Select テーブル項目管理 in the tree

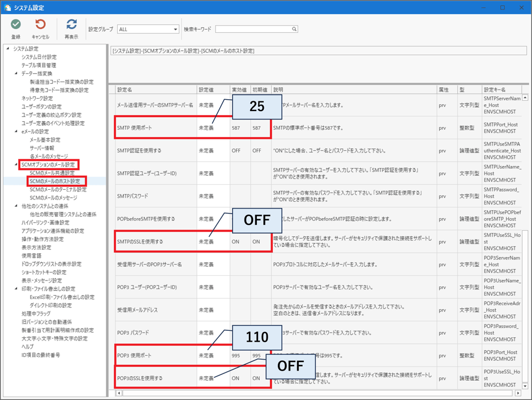(x=38, y=65)
